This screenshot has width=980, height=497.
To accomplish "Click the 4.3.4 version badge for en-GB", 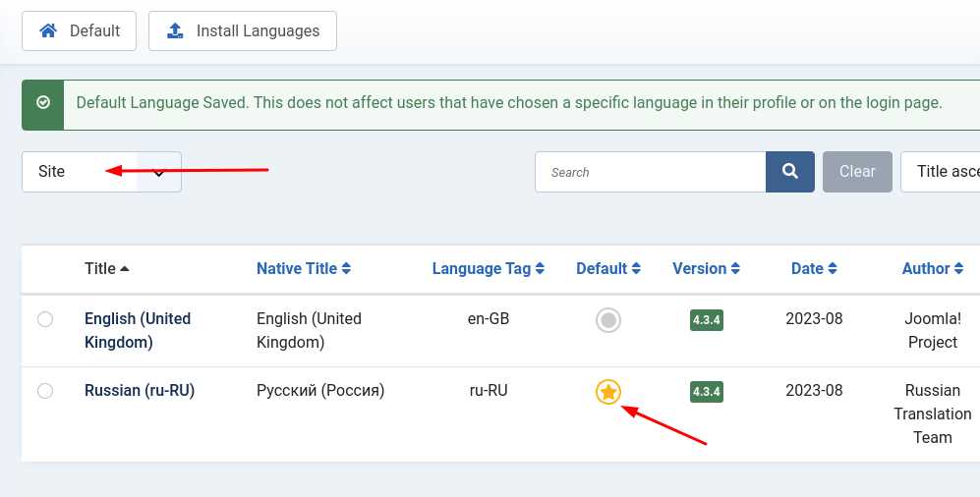I will 707,320.
